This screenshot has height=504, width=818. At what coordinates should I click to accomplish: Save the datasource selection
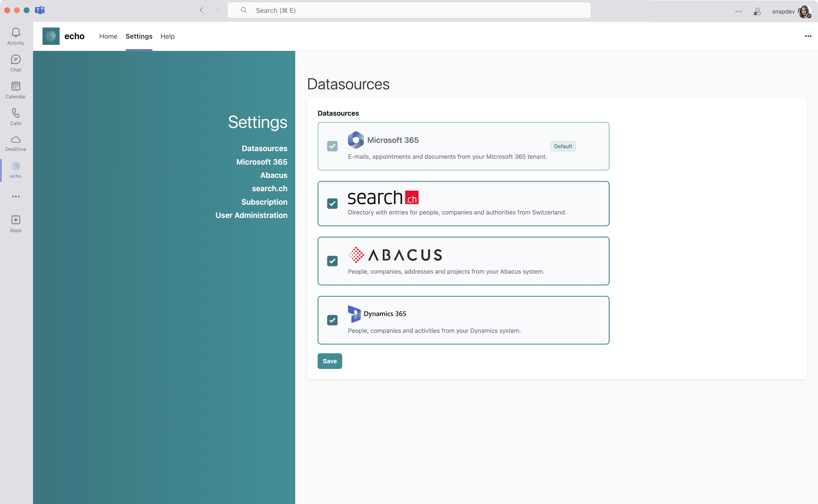pos(330,361)
